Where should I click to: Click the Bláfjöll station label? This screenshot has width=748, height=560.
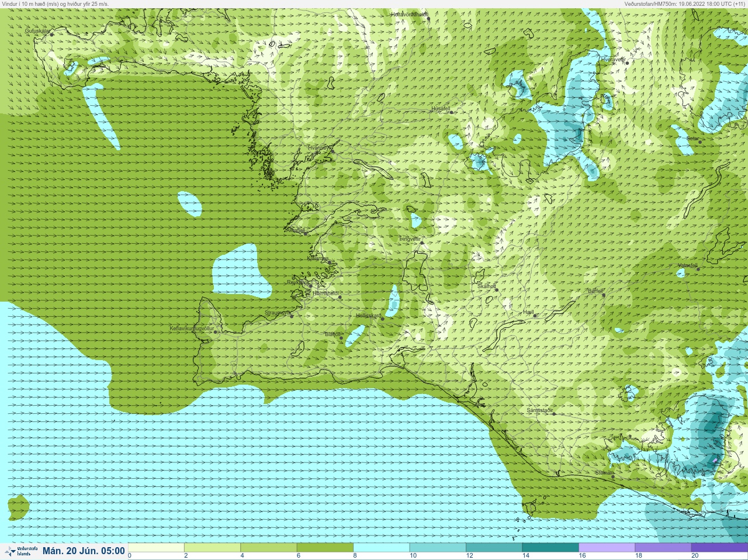pos(332,334)
